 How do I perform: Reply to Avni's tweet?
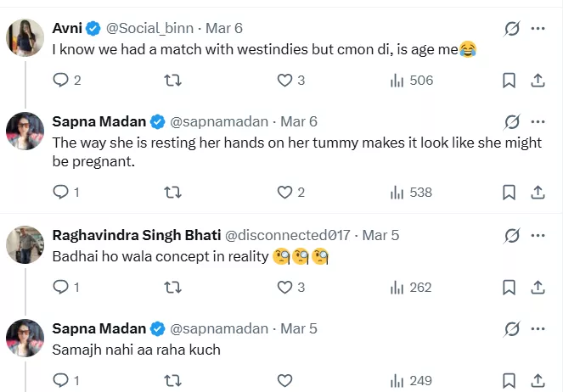tap(61, 81)
